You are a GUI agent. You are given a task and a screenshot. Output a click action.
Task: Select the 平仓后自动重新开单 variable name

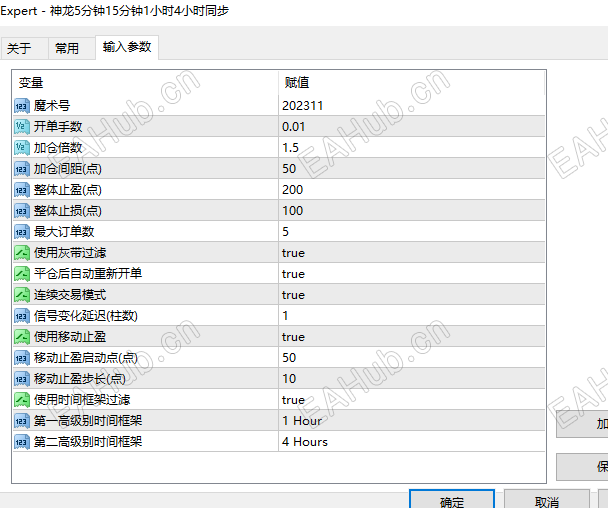click(88, 273)
